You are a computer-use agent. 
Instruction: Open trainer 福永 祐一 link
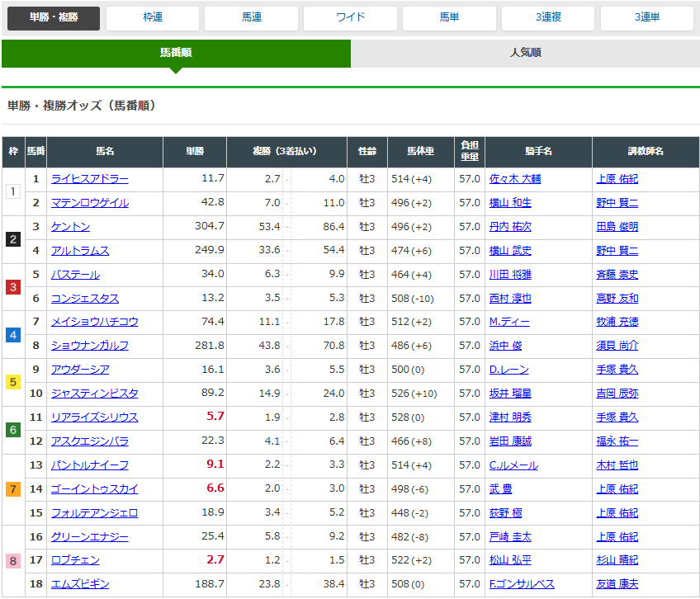(617, 441)
